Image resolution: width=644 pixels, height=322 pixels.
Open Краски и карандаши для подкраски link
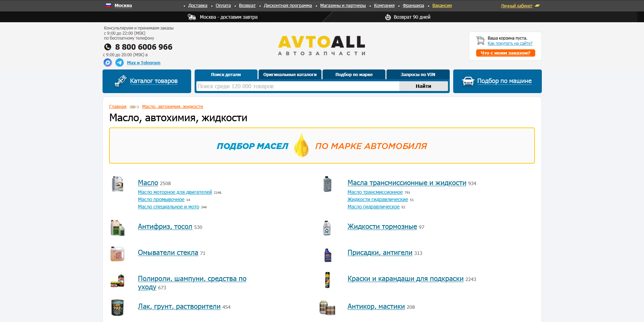coord(406,279)
